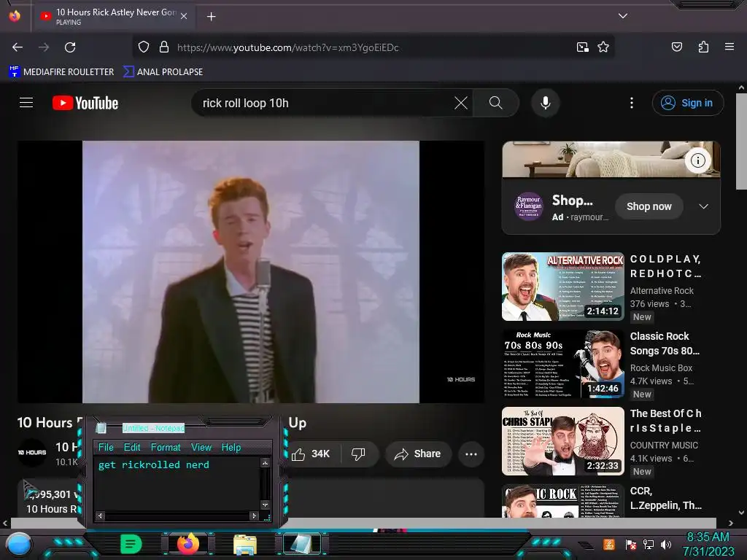Switch to Notepad on the taskbar

pos(301,544)
